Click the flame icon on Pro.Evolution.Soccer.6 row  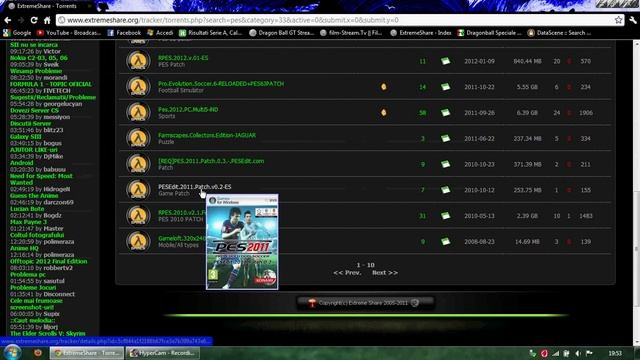coord(383,87)
